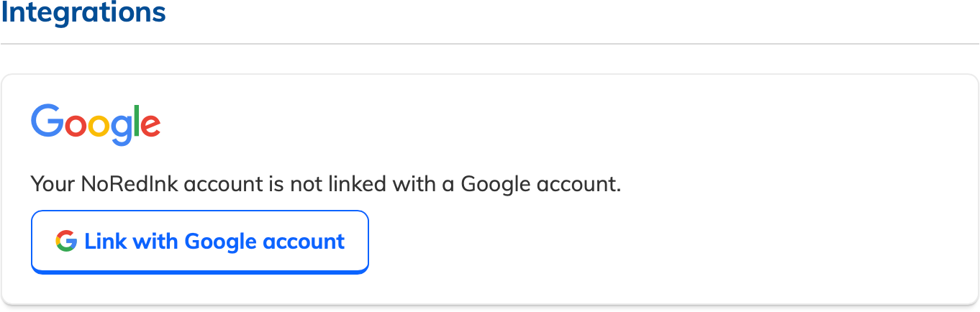Click 'Google account.' at the end of the sentence

540,185
